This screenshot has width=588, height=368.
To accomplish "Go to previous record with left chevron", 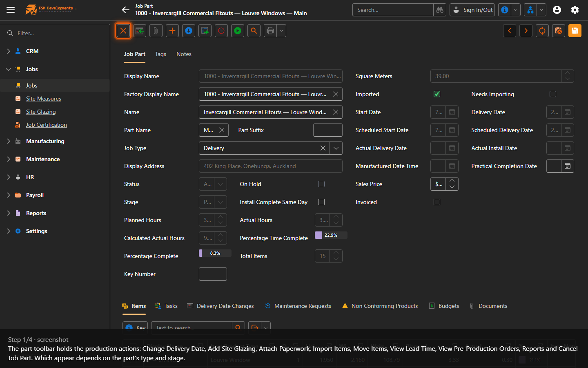I will point(510,31).
